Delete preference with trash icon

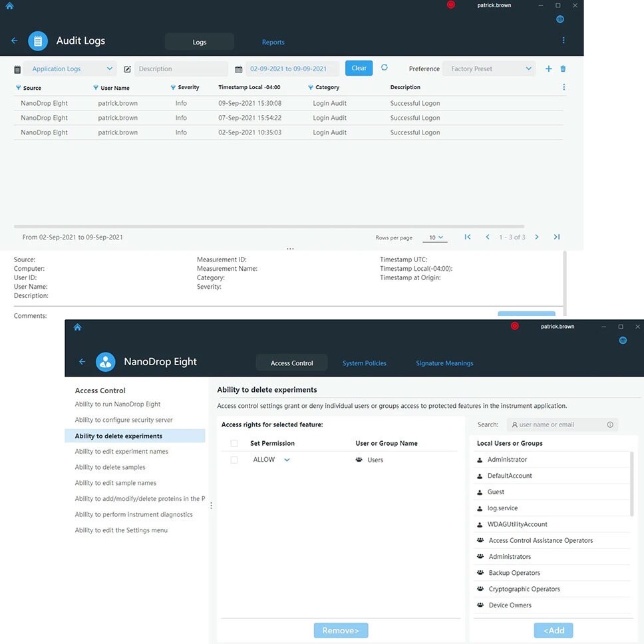(x=563, y=69)
